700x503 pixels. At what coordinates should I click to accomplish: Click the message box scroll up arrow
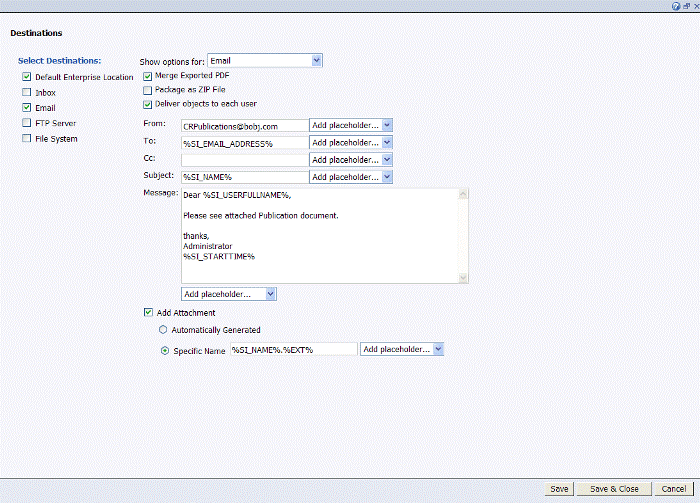click(463, 194)
